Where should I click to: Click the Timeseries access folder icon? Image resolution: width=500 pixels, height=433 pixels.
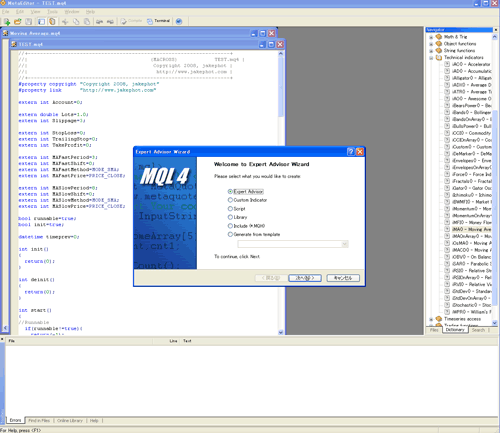click(439, 319)
